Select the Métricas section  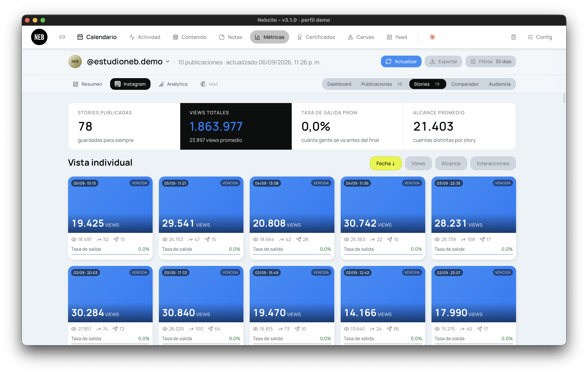tap(269, 37)
